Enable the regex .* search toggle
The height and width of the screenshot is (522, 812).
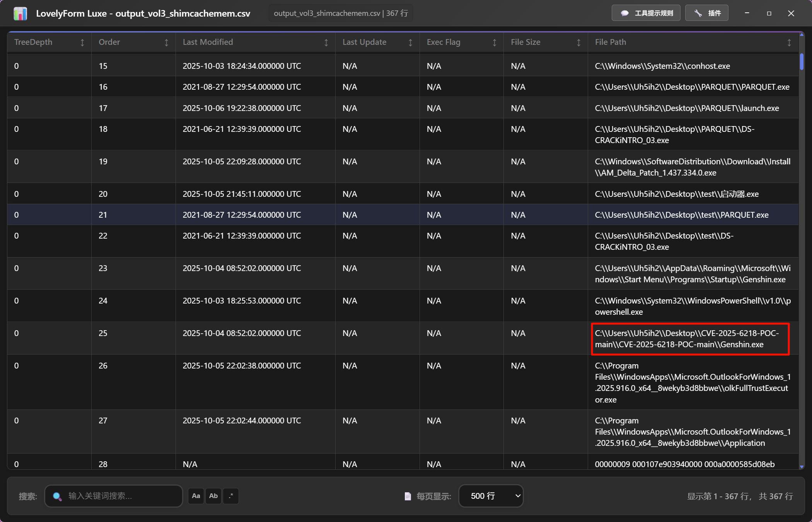pyautogui.click(x=231, y=496)
